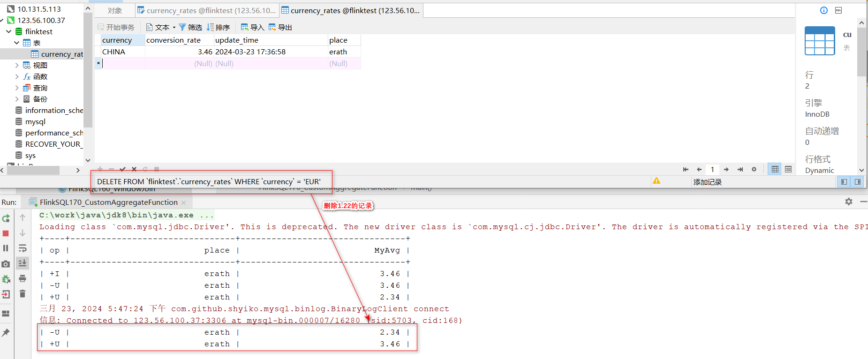Switch to grid view in Navicat
This screenshot has width=868, height=359.
tap(775, 169)
